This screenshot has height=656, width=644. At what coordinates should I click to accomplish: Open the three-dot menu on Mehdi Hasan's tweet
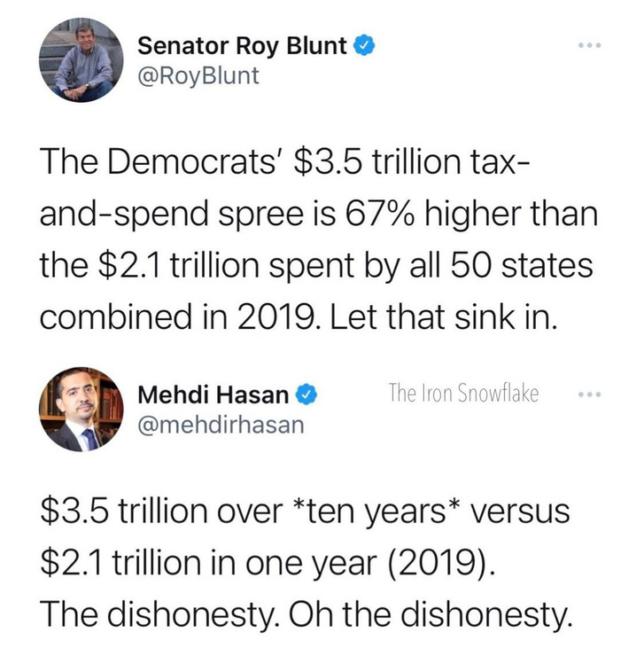[x=590, y=394]
